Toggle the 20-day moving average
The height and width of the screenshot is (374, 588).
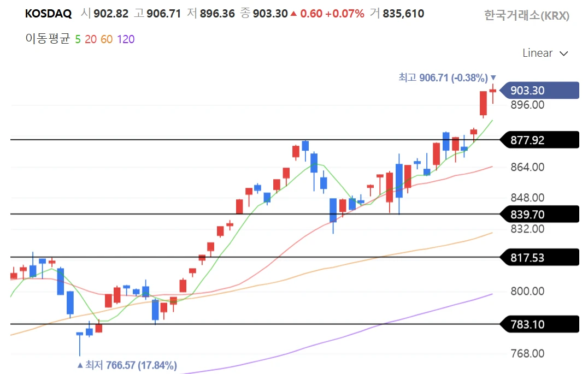pyautogui.click(x=91, y=39)
